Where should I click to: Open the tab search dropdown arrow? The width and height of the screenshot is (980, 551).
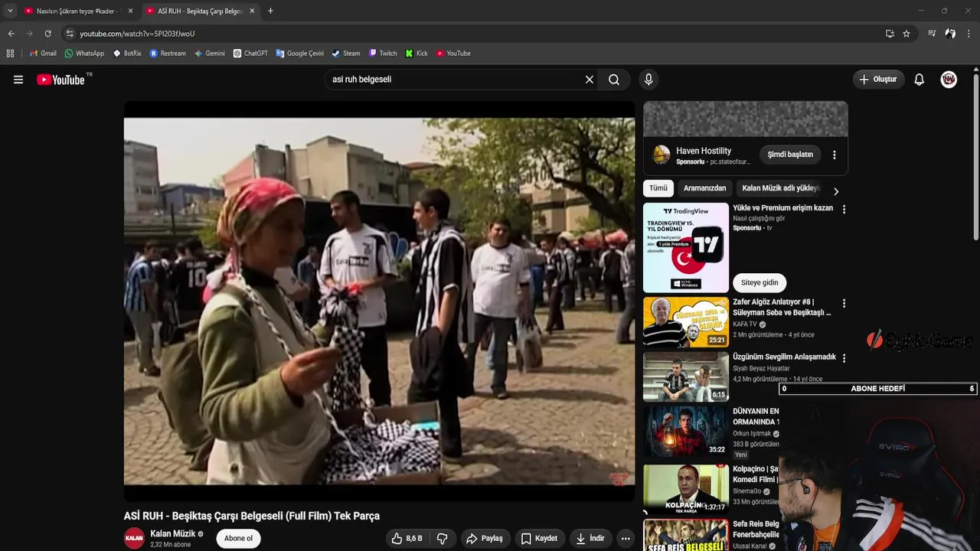click(x=10, y=11)
